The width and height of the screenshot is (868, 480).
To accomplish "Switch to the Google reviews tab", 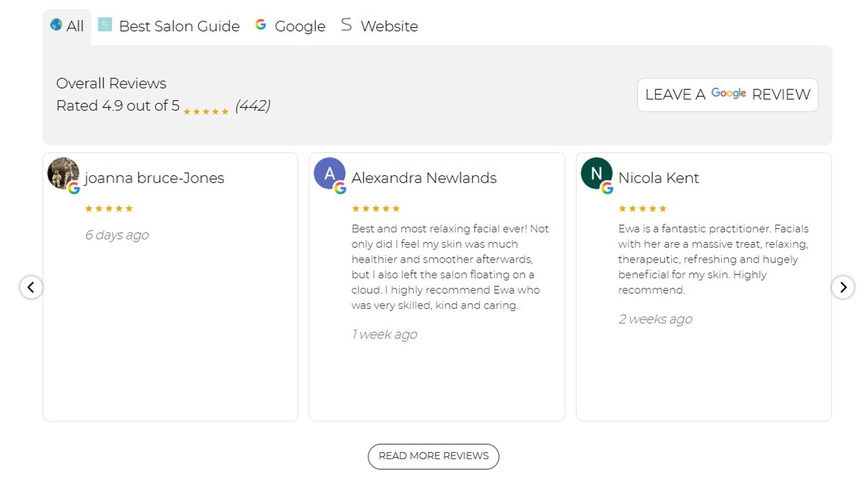I will (299, 26).
